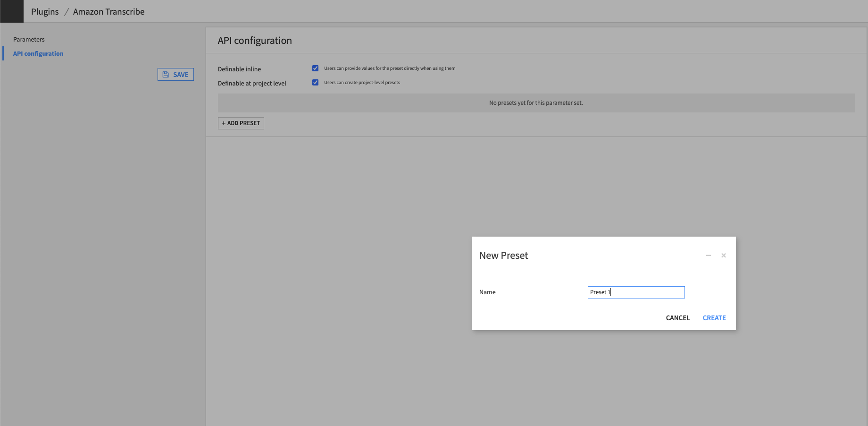Select API configuration in the left sidebar
Image resolution: width=868 pixels, height=426 pixels.
[38, 53]
